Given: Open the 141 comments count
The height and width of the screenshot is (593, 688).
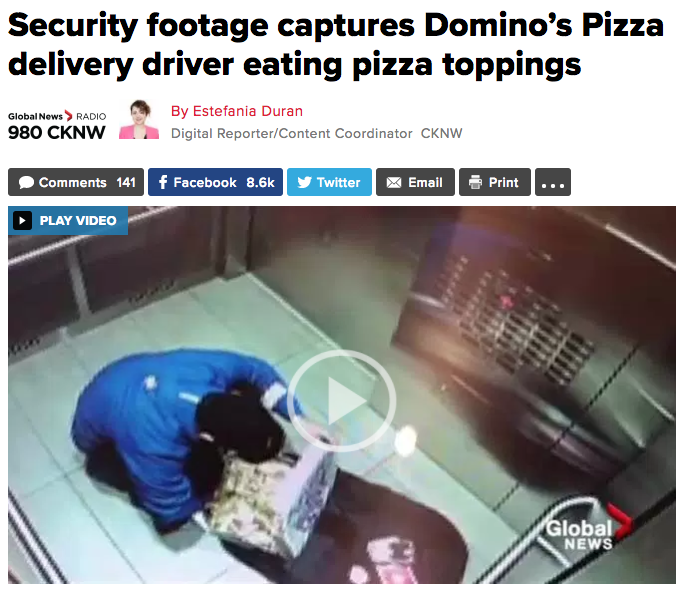Looking at the screenshot, I should pos(126,183).
